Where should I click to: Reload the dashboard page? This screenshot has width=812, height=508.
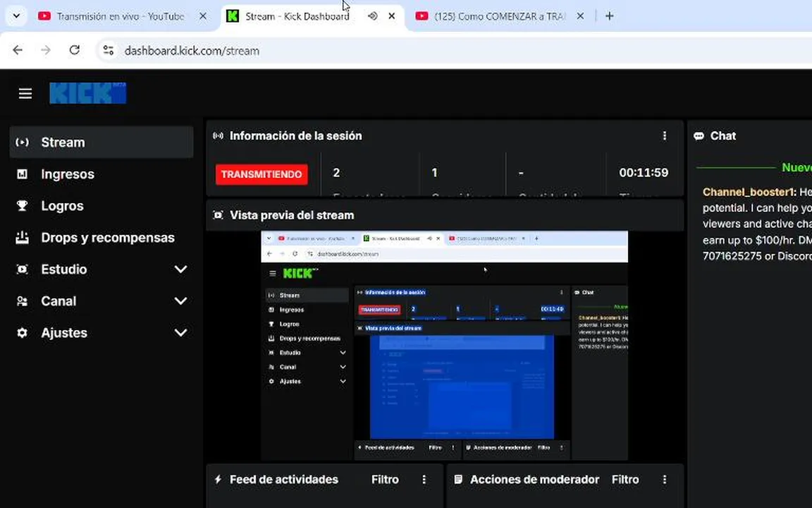click(x=75, y=50)
